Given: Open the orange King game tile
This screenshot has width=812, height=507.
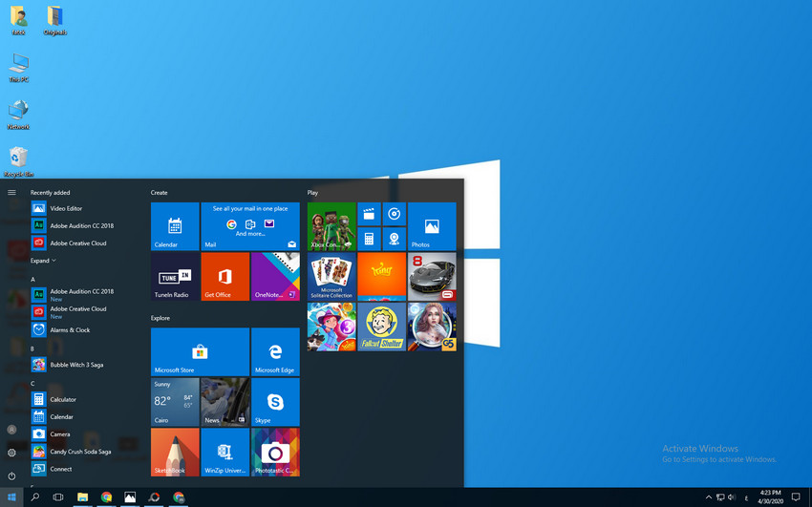Looking at the screenshot, I should (382, 277).
